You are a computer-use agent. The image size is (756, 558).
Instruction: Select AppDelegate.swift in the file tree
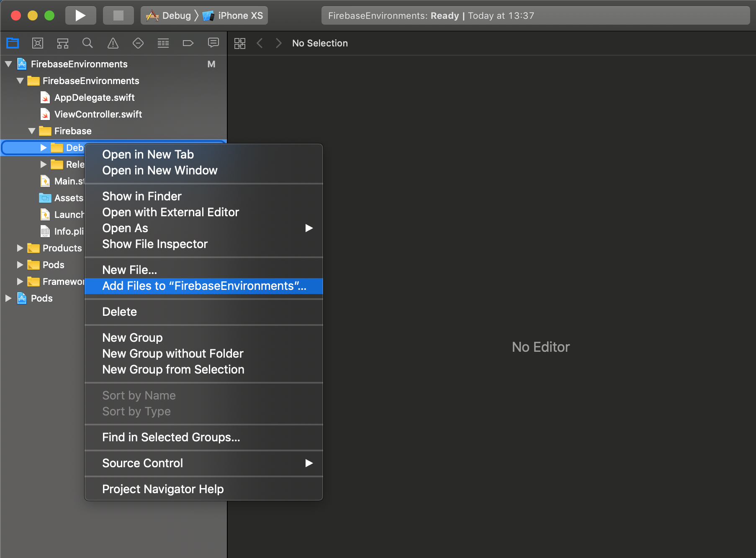tap(94, 97)
